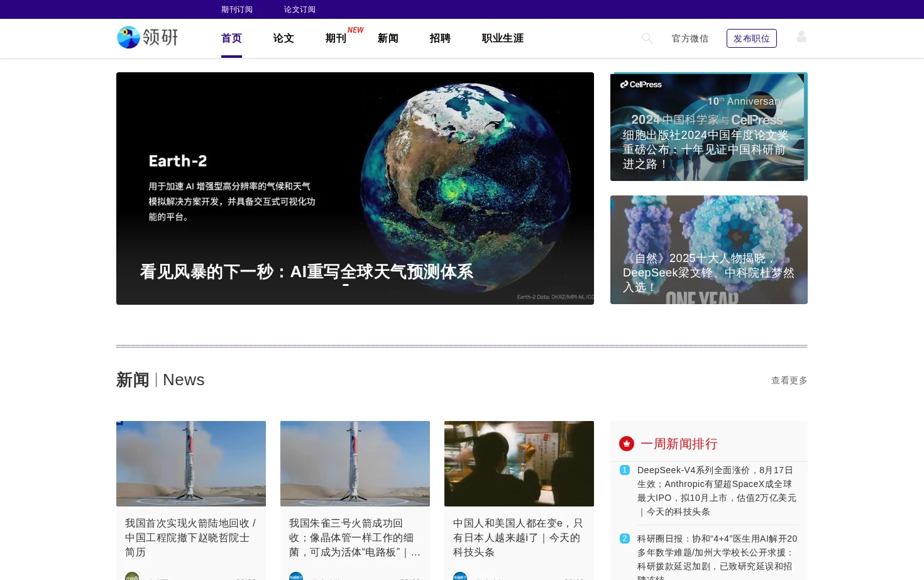Click the 官方微信 link

690,38
